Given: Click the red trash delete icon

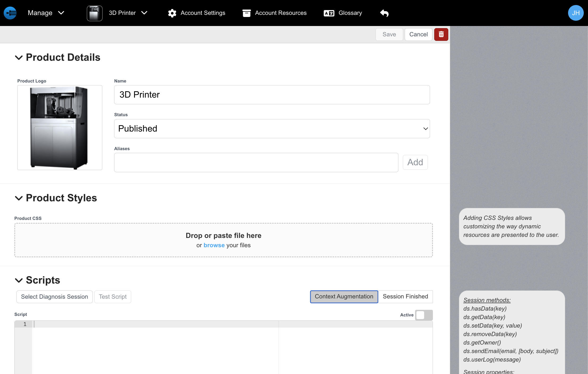Looking at the screenshot, I should pyautogui.click(x=441, y=34).
